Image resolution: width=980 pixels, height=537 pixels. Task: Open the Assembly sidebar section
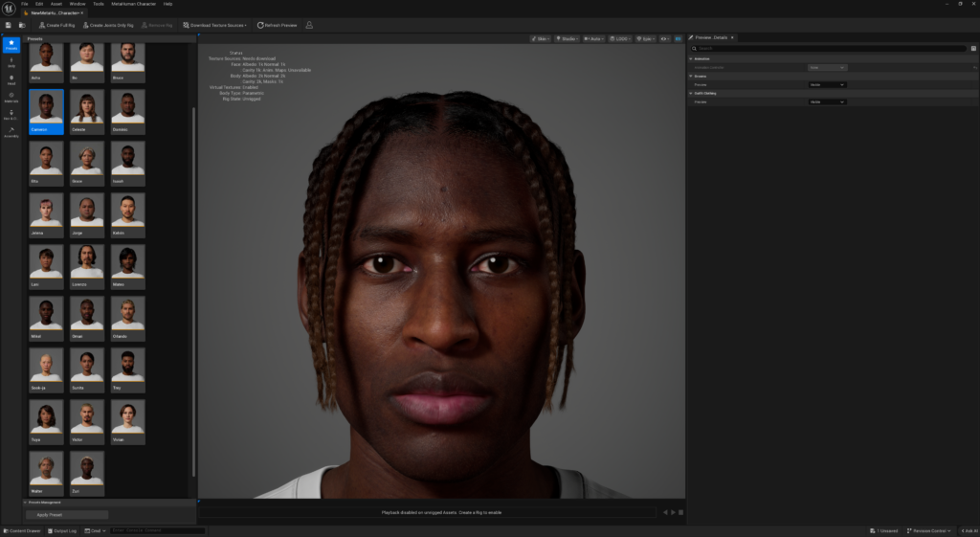[11, 132]
